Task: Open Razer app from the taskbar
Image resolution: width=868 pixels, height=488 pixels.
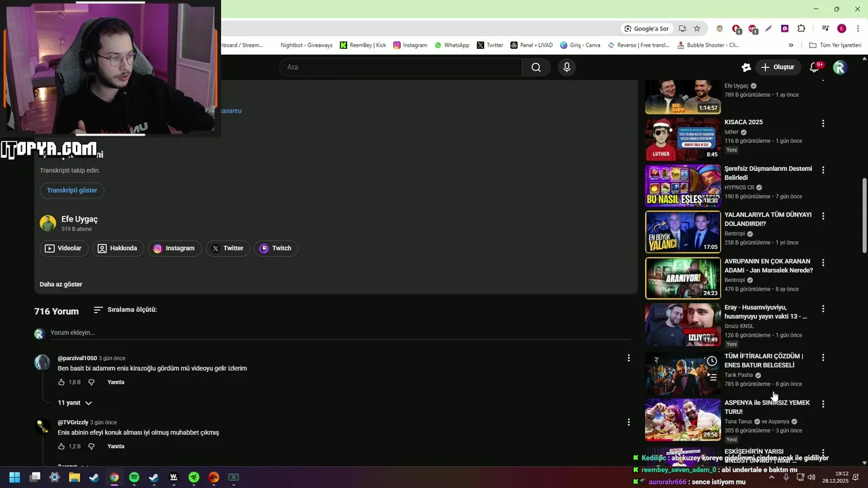Action: 194,477
